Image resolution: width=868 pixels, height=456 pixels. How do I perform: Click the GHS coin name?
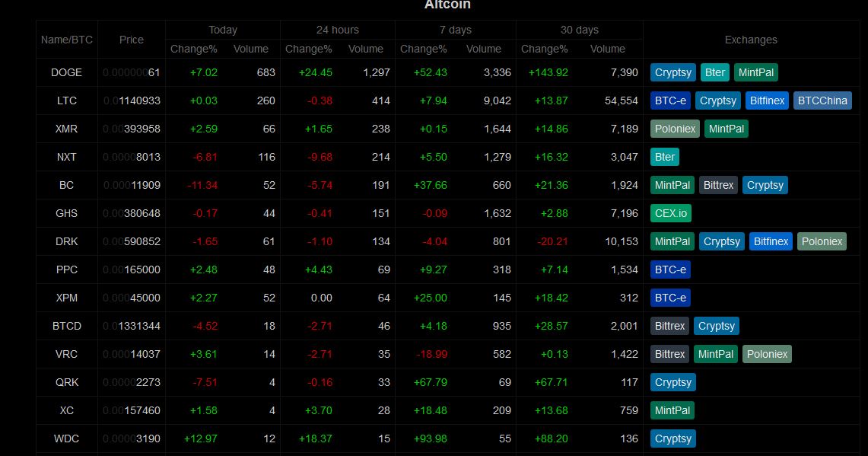(x=66, y=214)
